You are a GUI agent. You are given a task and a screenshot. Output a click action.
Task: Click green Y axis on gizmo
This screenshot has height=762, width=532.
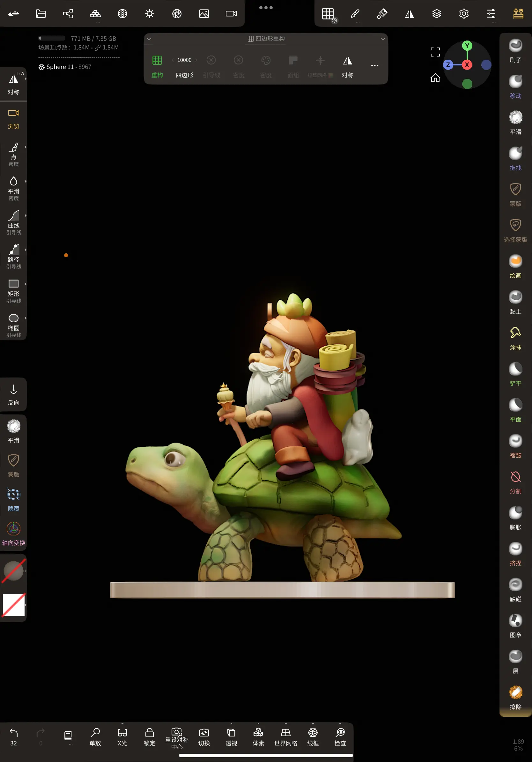pyautogui.click(x=467, y=46)
